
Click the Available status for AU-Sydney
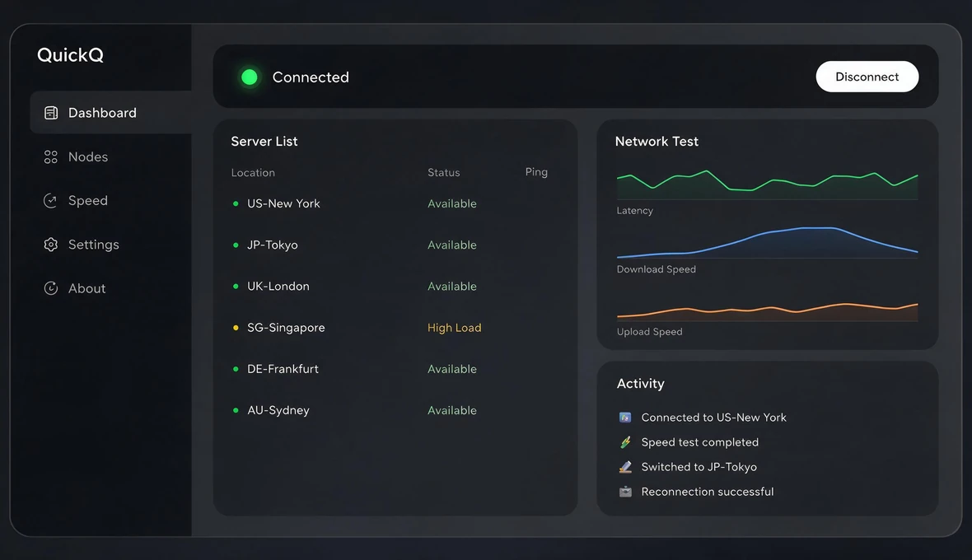point(452,410)
